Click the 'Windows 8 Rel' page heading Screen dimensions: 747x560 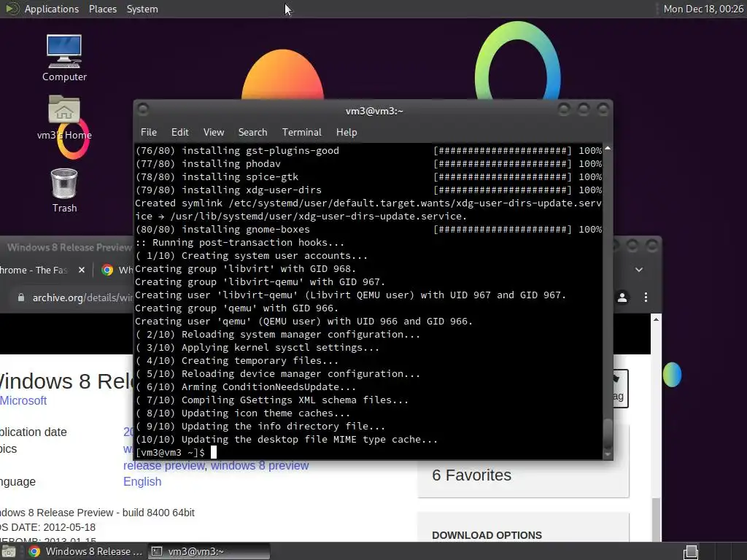(x=66, y=381)
